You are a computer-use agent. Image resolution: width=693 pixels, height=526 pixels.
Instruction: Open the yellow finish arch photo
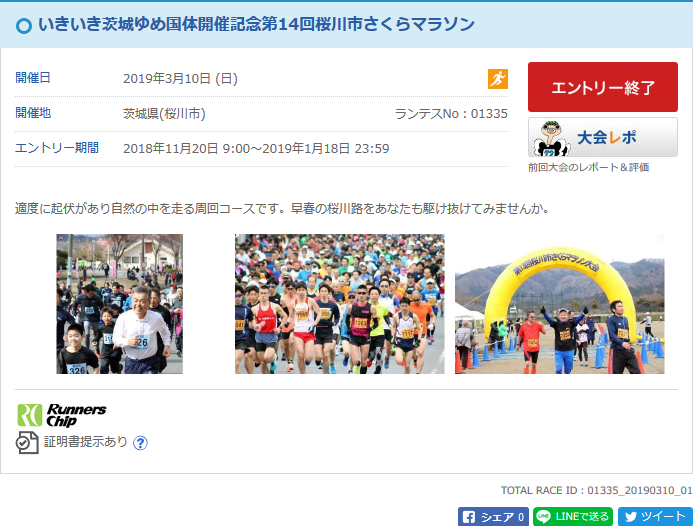560,304
